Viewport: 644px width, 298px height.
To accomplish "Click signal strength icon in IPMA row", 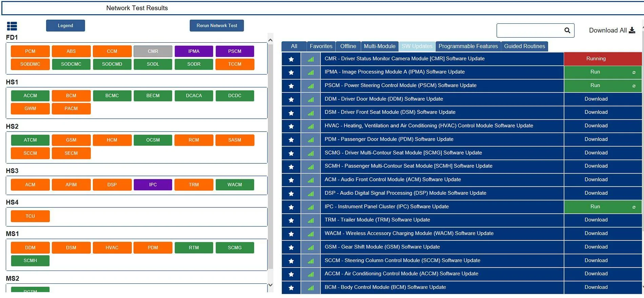I will (x=310, y=73).
